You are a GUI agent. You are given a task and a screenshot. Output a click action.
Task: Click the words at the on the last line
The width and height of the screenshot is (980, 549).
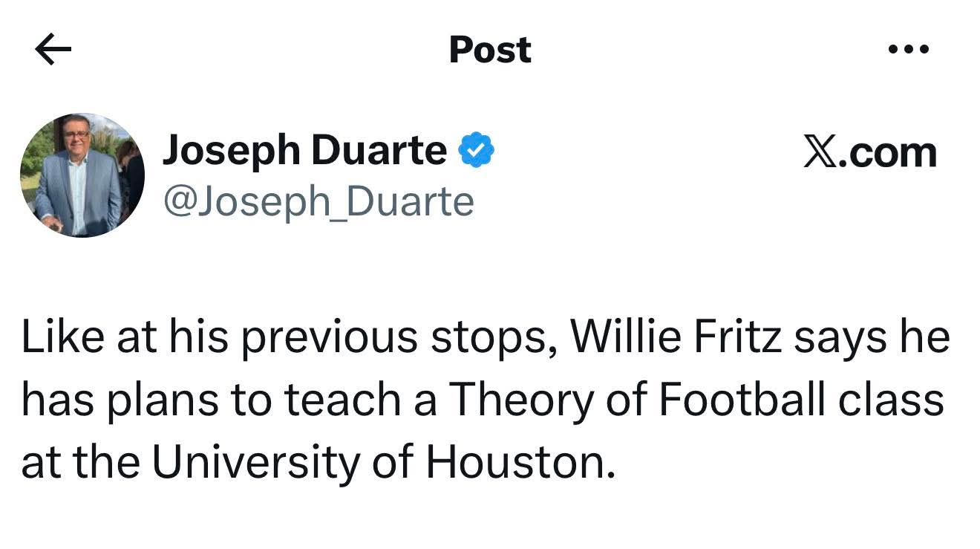pyautogui.click(x=82, y=461)
